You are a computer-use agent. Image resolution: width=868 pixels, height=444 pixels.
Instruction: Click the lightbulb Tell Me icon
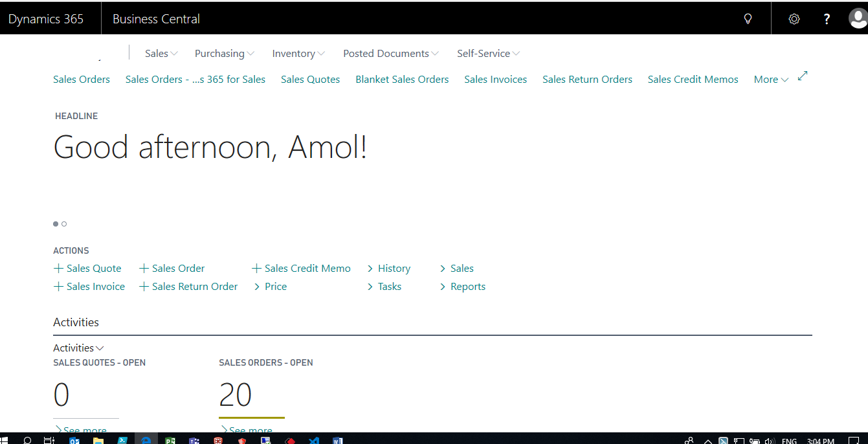point(748,19)
